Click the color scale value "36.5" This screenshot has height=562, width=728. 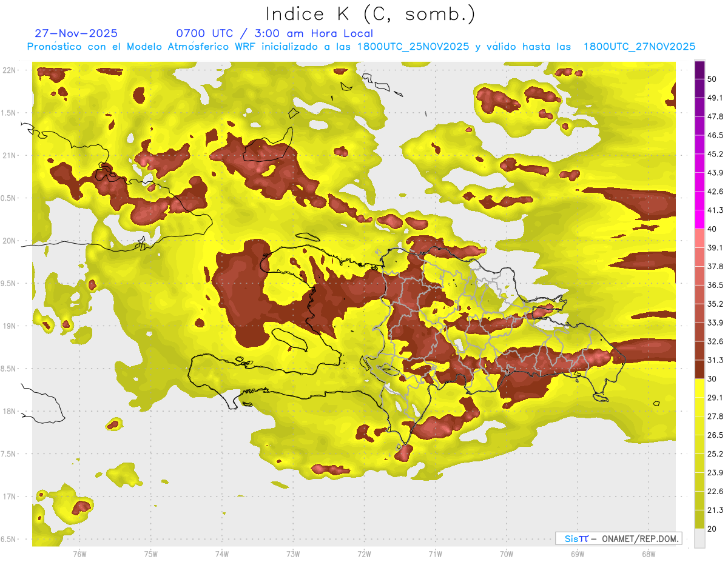click(x=715, y=285)
